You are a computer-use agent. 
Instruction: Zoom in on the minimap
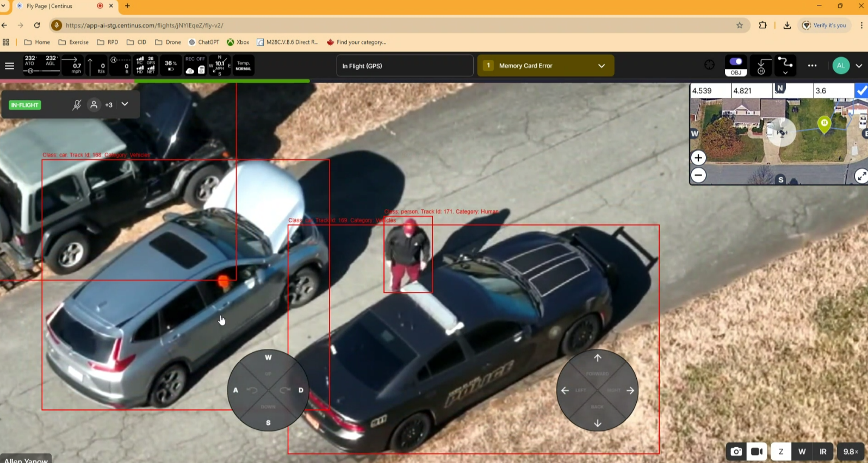(x=698, y=158)
